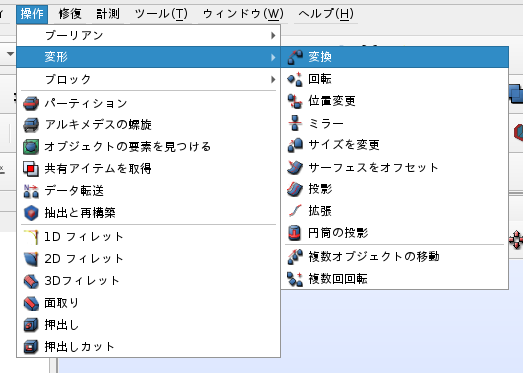Select 位置変更 submenu text
Image resolution: width=523 pixels, height=373 pixels.
point(332,101)
